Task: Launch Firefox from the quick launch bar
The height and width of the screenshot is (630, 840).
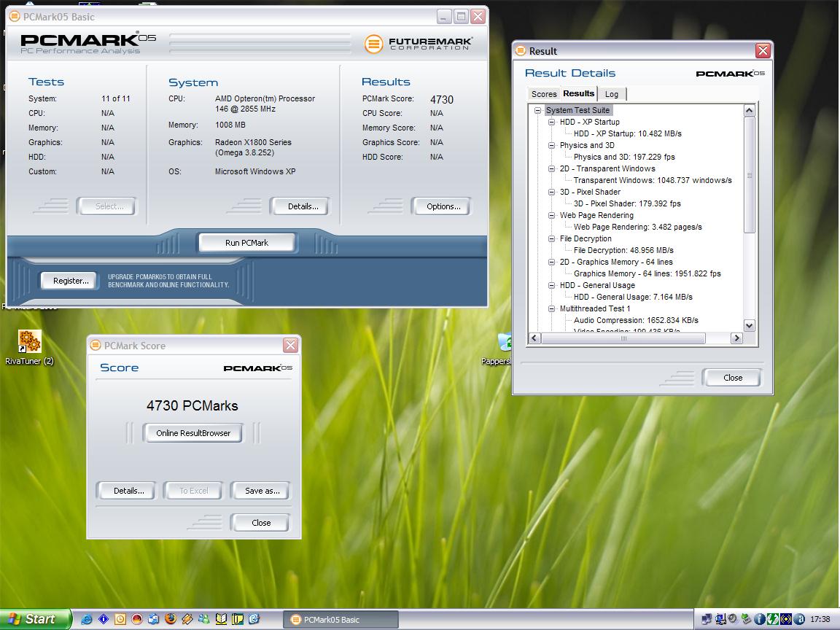Action: (171, 619)
